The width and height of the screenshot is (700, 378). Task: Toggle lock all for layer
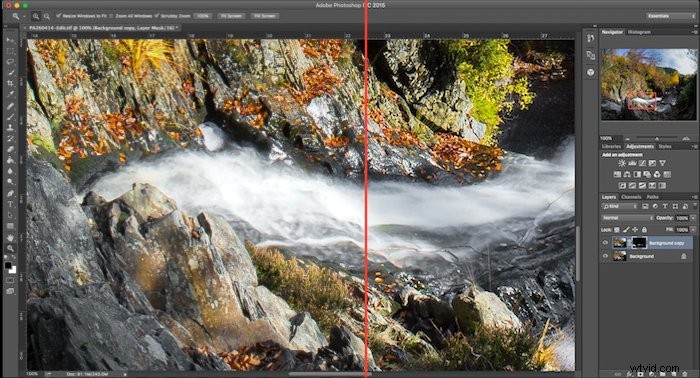click(x=644, y=230)
